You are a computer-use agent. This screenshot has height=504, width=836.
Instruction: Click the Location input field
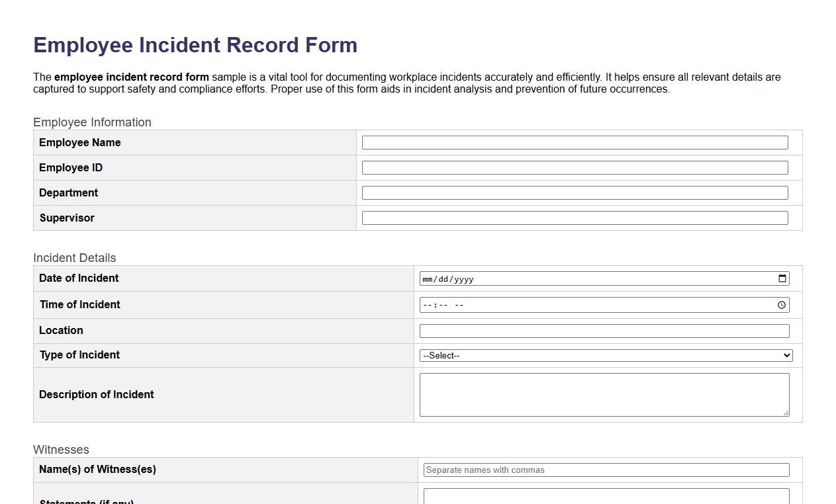(x=602, y=331)
